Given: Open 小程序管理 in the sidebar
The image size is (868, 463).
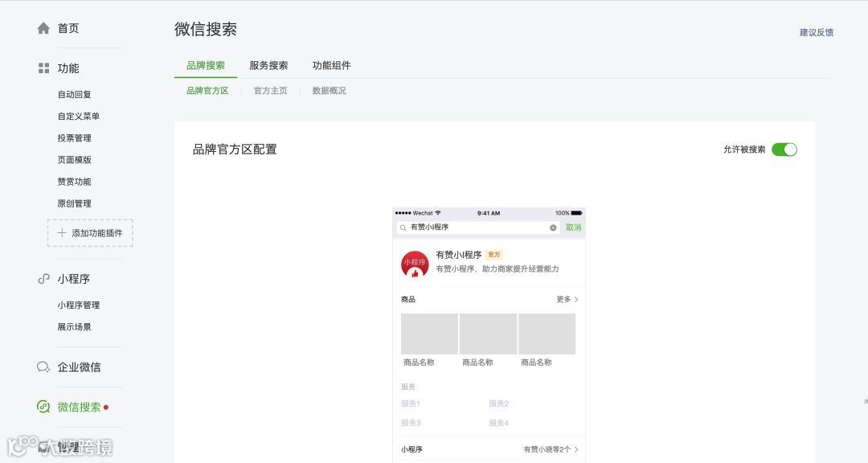Looking at the screenshot, I should 79,305.
